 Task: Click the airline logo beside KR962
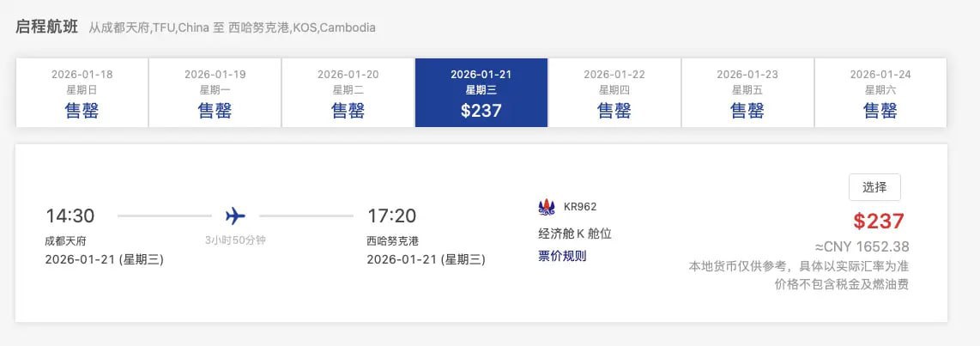click(x=546, y=207)
